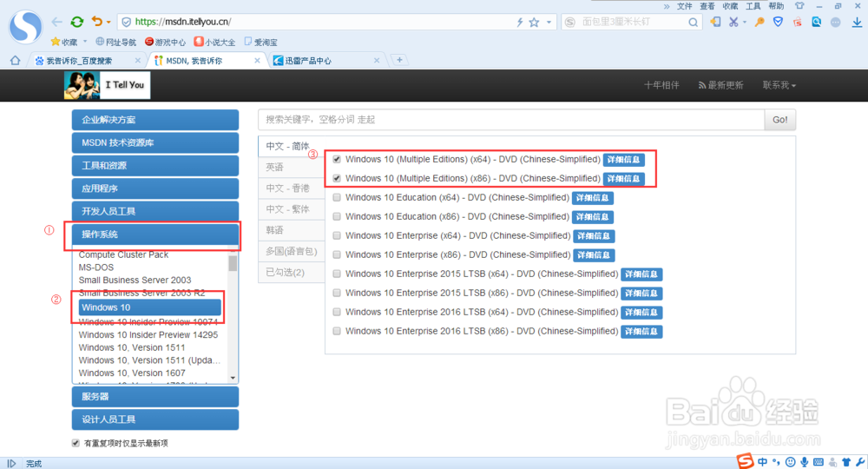Click the blue page search icon
Image resolution: width=868 pixels, height=469 pixels.
click(817, 22)
